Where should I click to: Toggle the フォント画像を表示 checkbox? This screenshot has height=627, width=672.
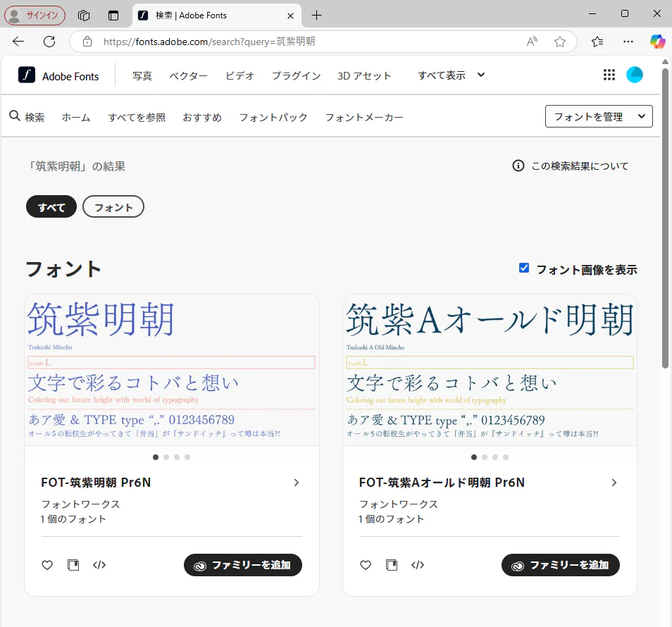[x=523, y=268]
